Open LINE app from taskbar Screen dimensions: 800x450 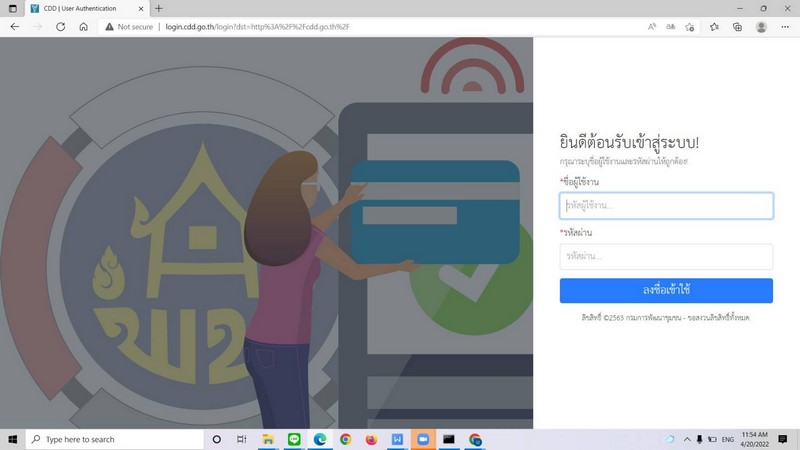pyautogui.click(x=294, y=439)
